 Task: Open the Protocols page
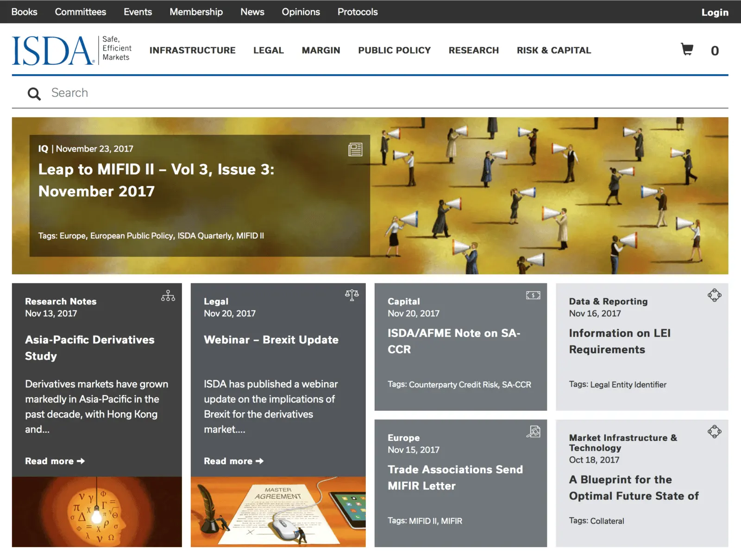(358, 12)
